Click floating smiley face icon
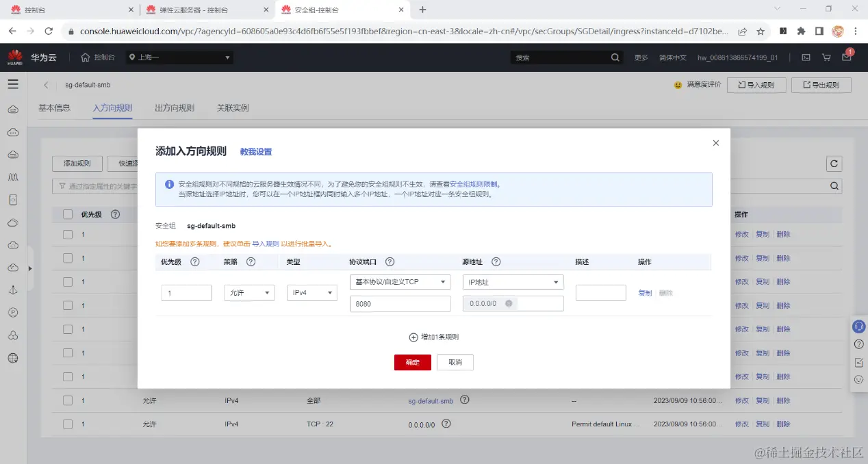Screen dimensions: 868x464 pyautogui.click(x=858, y=379)
